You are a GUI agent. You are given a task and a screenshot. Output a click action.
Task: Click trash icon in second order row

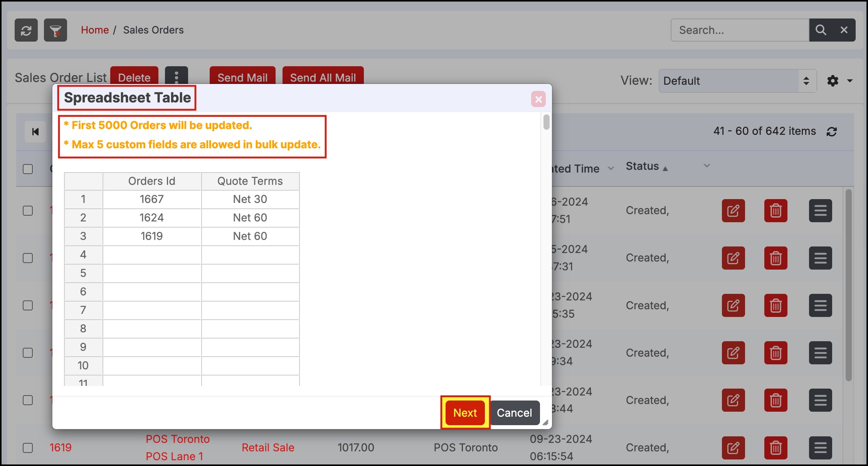775,258
